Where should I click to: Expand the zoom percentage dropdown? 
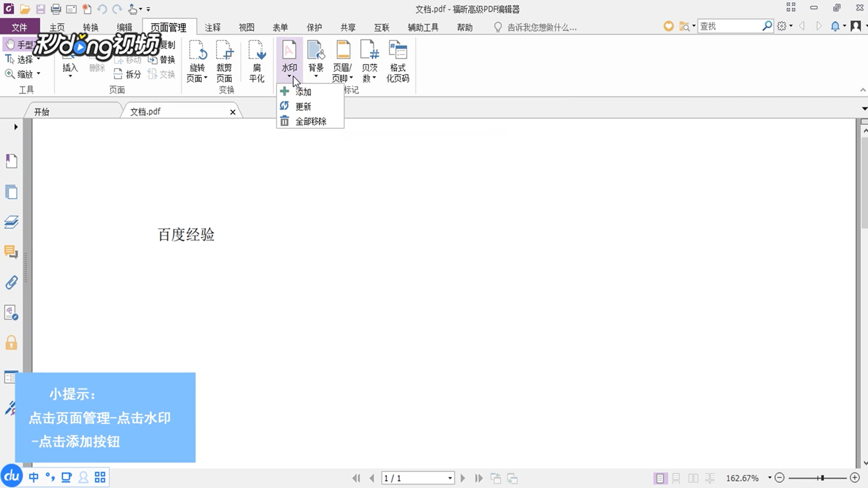click(x=769, y=478)
